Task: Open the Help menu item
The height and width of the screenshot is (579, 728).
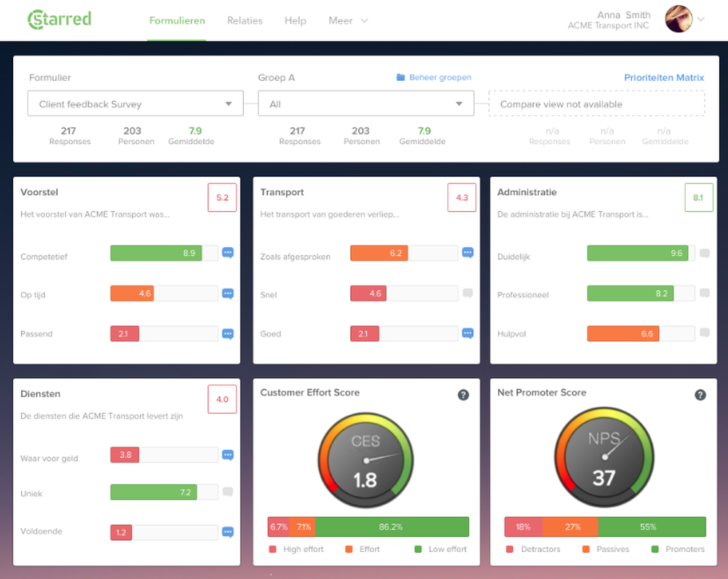Action: pos(296,21)
